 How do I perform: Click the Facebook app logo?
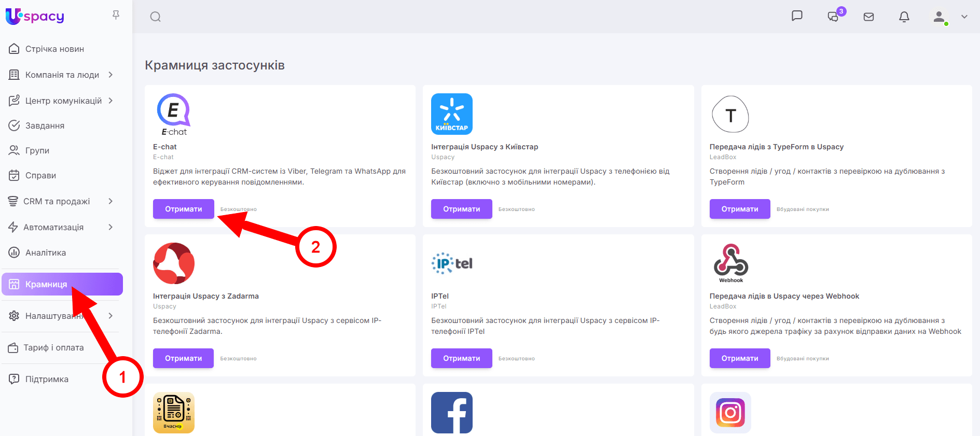click(452, 413)
